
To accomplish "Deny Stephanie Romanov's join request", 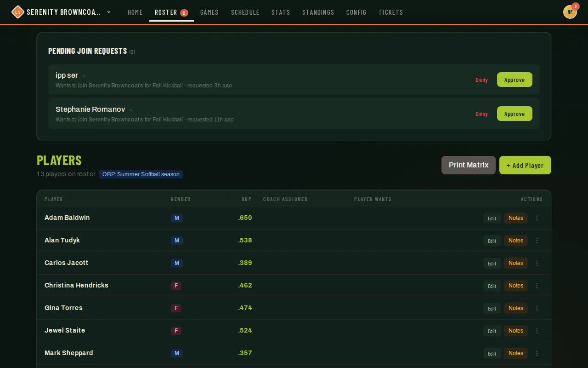I will click(x=481, y=114).
